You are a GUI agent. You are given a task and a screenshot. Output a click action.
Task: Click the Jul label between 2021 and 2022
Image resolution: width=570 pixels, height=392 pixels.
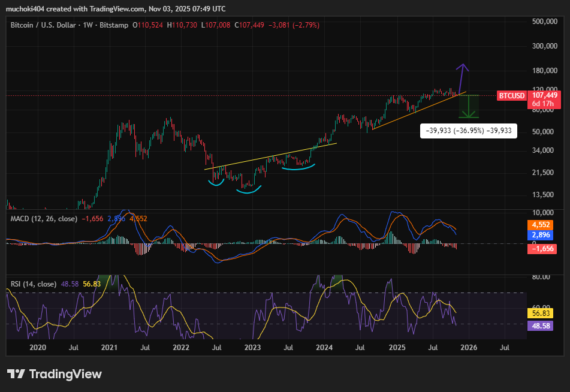[145, 348]
